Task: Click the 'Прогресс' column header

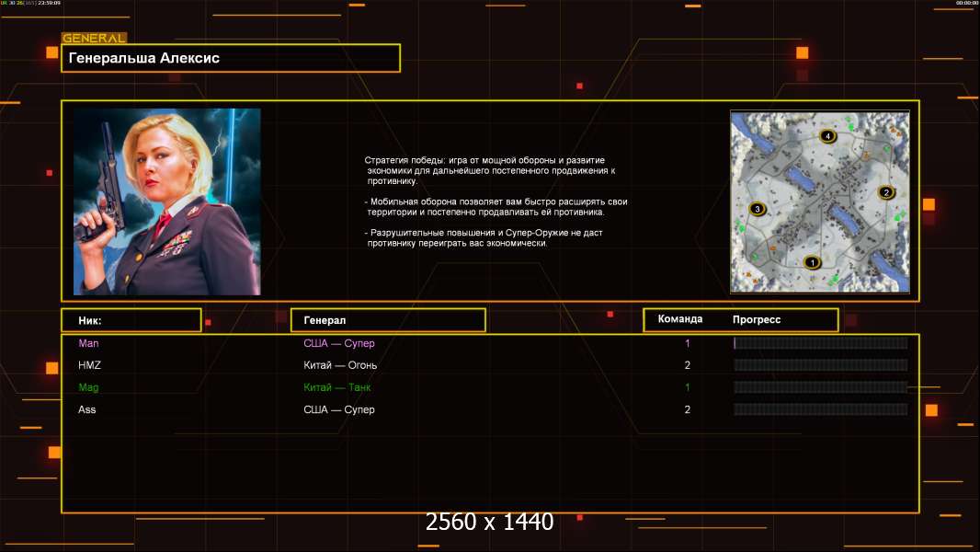Action: 757,319
